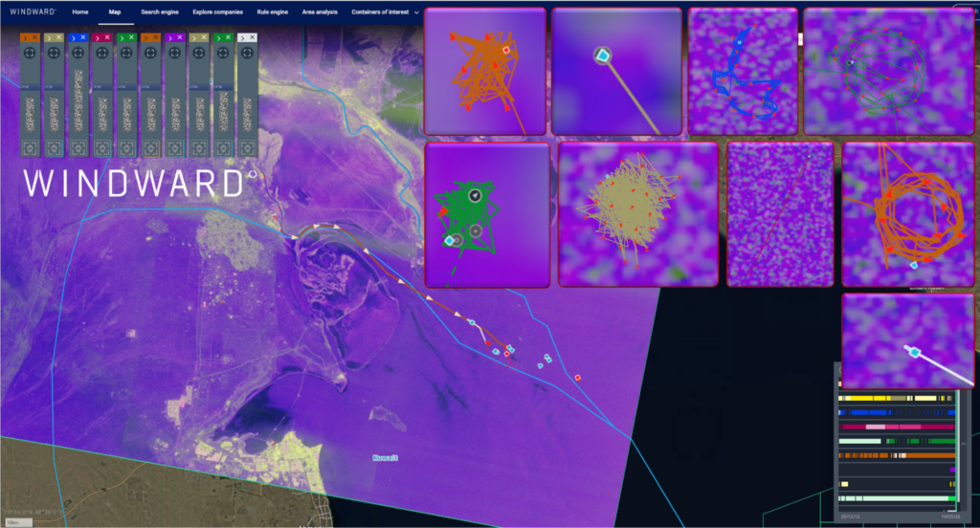Viewport: 980px width, 528px height.
Task: Click the blue activity row in timeline
Action: point(897,412)
